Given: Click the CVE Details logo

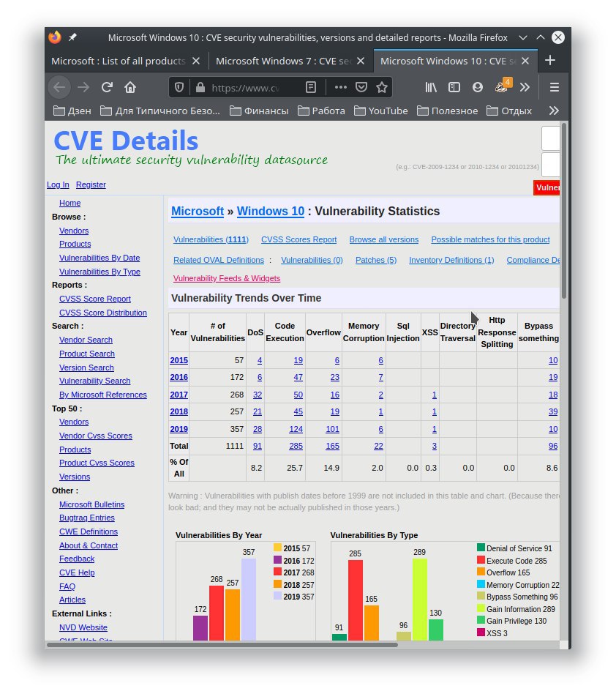Looking at the screenshot, I should pyautogui.click(x=126, y=141).
